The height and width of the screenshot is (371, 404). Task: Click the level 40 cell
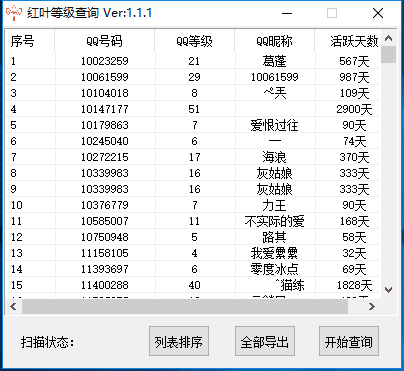coord(194,285)
